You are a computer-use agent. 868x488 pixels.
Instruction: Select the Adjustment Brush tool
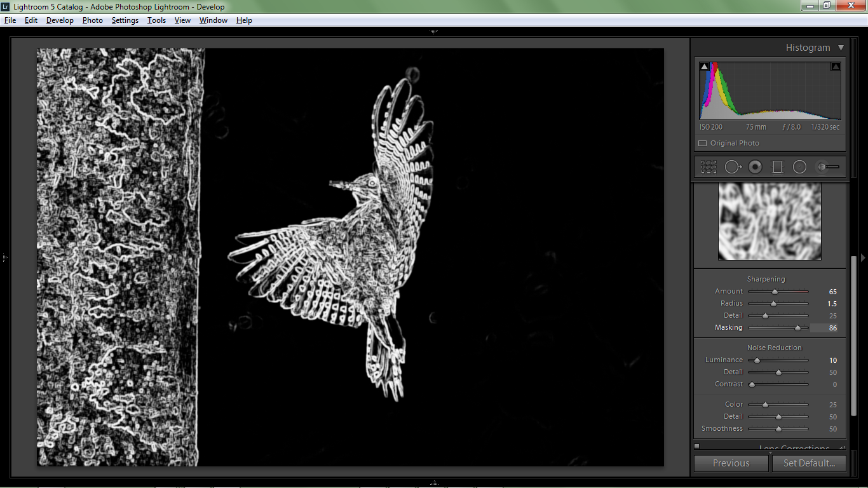click(828, 167)
